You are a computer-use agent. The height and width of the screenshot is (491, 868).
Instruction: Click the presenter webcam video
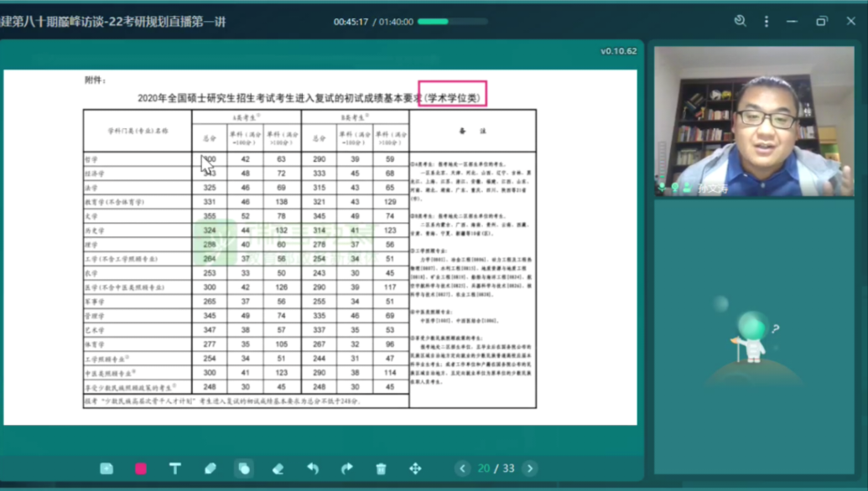point(754,121)
